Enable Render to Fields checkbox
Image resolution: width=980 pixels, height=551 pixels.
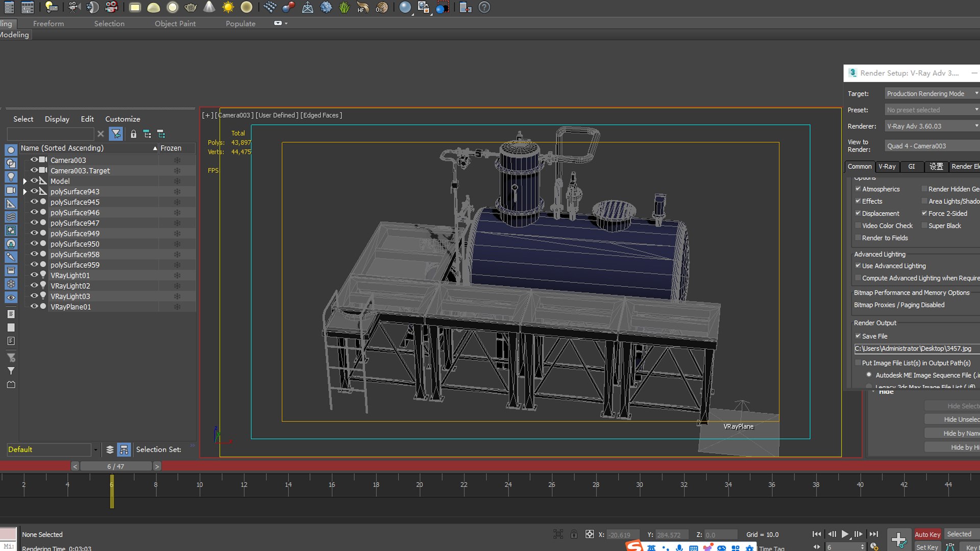coord(858,238)
